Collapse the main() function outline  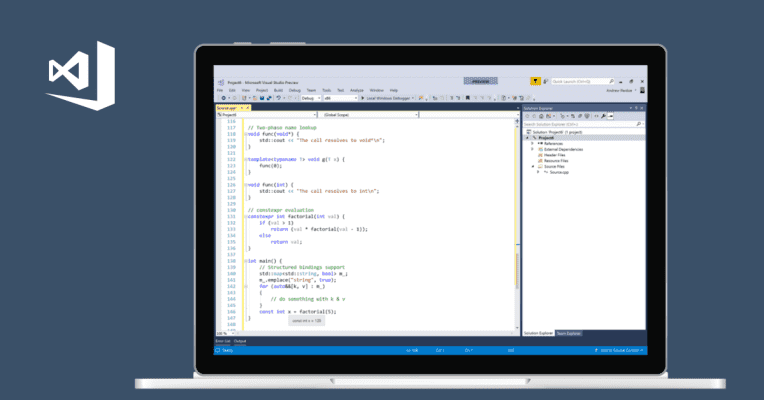pos(245,261)
